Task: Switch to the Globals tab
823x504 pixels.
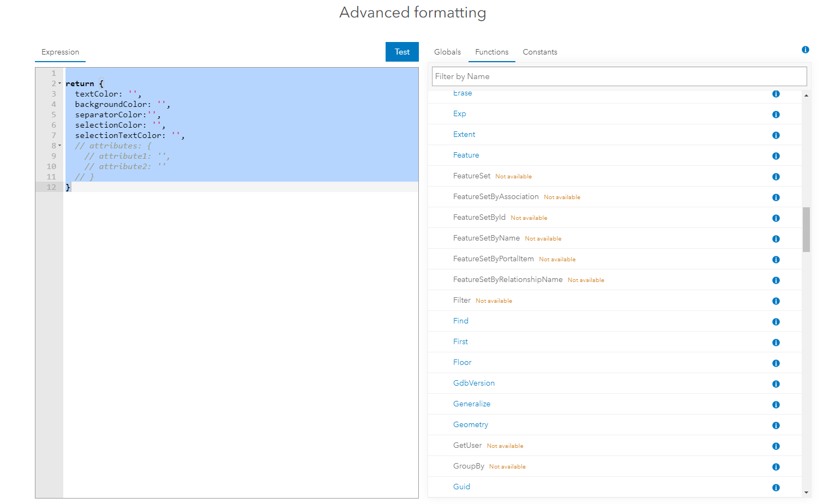Action: tap(447, 52)
